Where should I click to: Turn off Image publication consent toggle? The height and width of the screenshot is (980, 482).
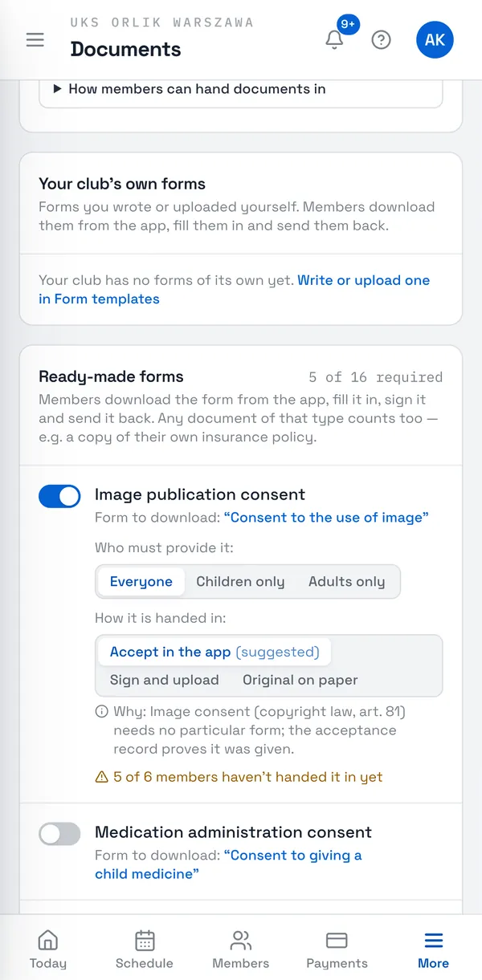point(59,496)
